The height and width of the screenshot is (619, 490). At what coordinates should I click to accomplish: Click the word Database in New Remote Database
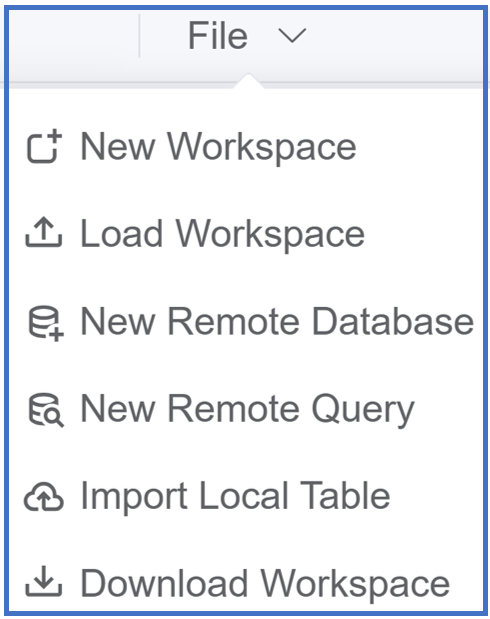[x=393, y=321]
